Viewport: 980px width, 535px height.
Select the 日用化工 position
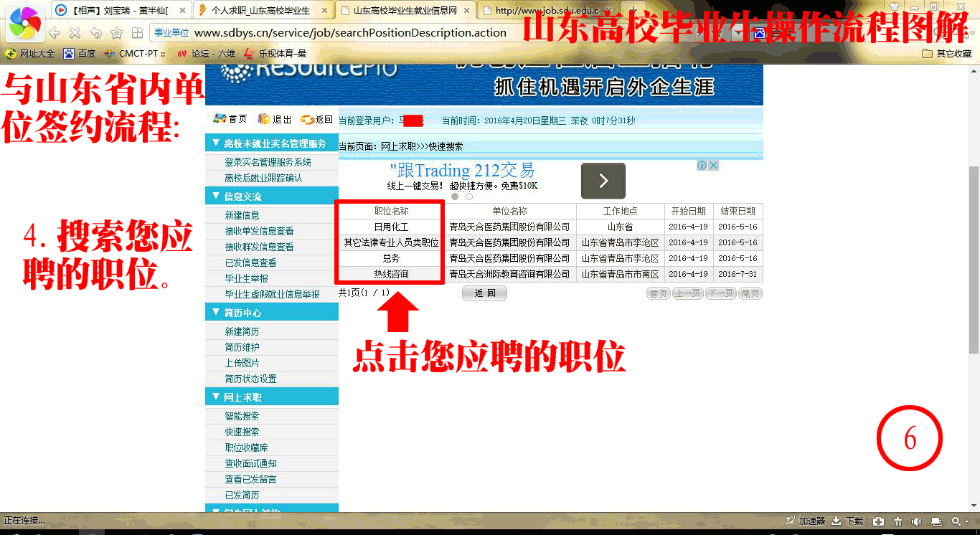point(391,227)
